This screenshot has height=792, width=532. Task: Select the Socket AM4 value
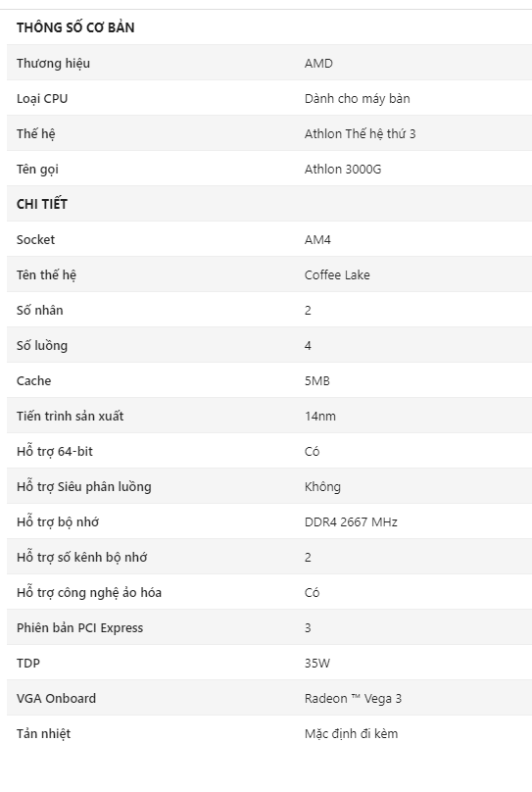click(317, 239)
